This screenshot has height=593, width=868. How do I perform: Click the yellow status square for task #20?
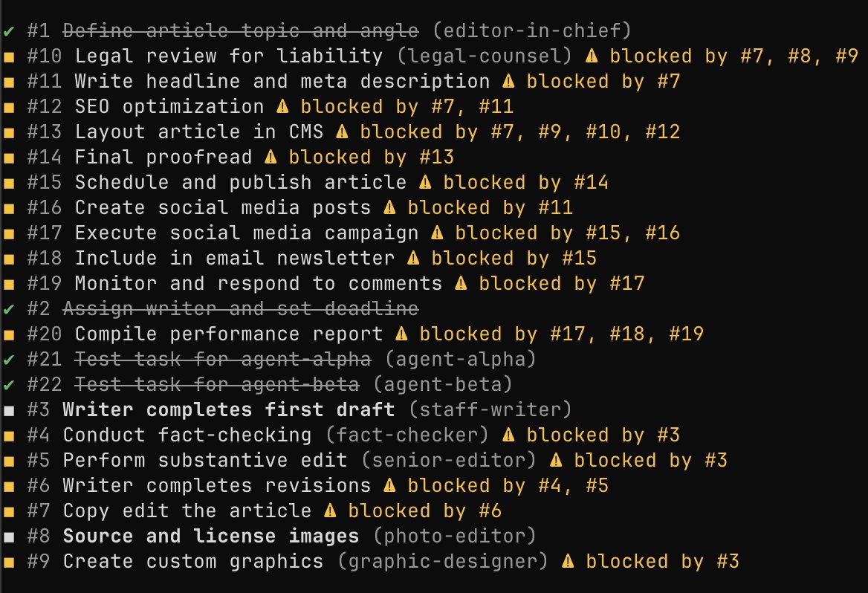click(8, 334)
